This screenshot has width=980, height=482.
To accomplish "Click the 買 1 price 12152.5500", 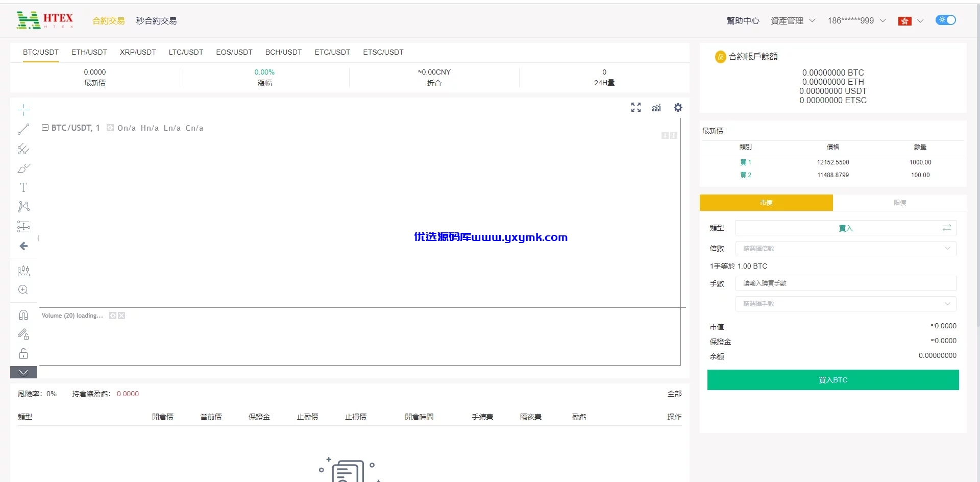I will [x=833, y=162].
